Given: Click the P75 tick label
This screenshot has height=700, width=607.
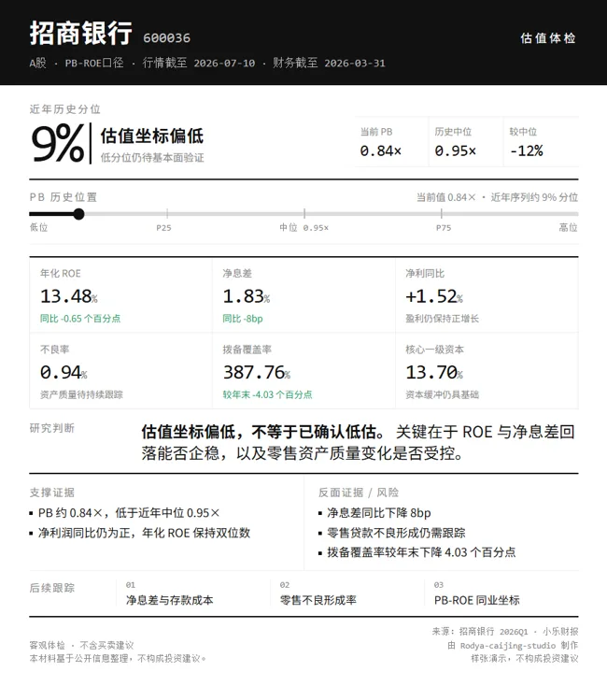Looking at the screenshot, I should point(444,228).
